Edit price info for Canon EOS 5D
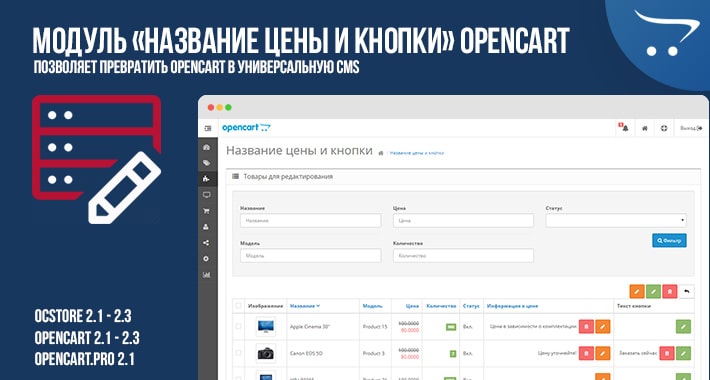The width and height of the screenshot is (710, 380). [x=603, y=353]
